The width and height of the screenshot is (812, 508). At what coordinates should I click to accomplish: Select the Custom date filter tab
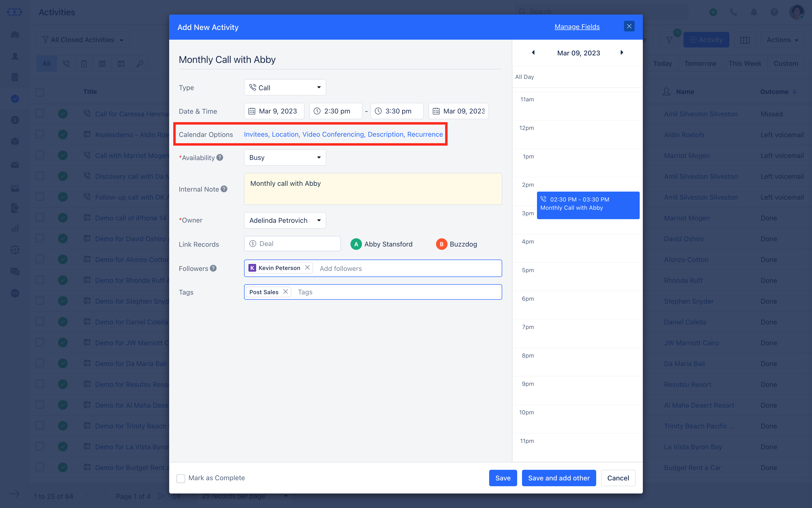click(x=786, y=63)
